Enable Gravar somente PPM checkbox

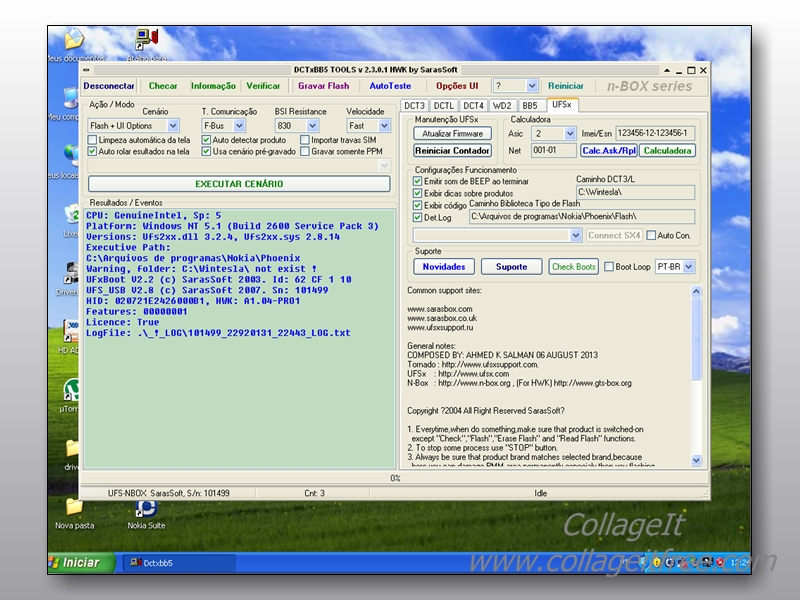pyautogui.click(x=305, y=152)
